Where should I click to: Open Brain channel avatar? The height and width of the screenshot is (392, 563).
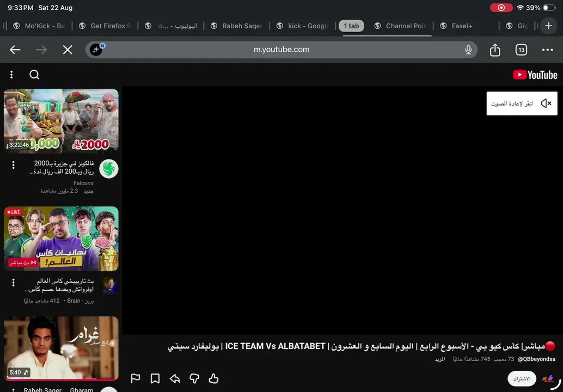pyautogui.click(x=109, y=286)
